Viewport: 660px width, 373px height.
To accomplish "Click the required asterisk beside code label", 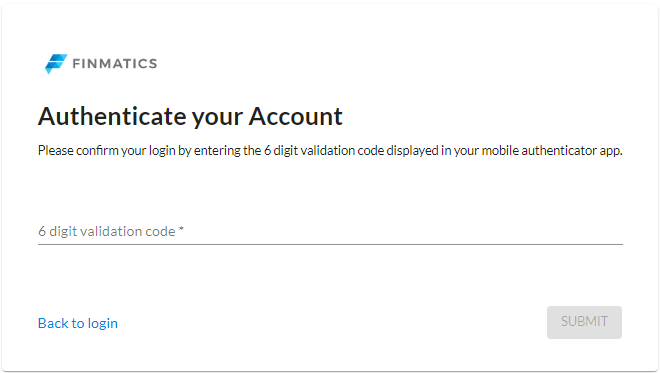I will pos(181,230).
